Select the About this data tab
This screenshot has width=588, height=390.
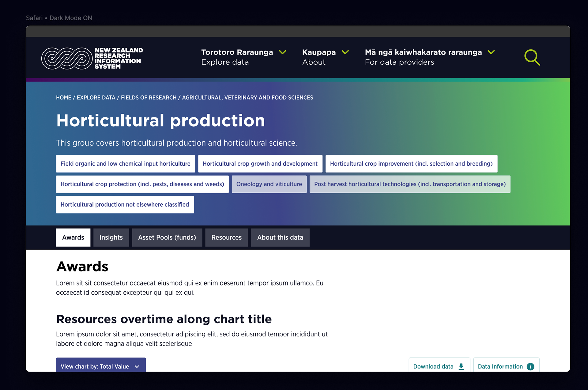pos(280,237)
